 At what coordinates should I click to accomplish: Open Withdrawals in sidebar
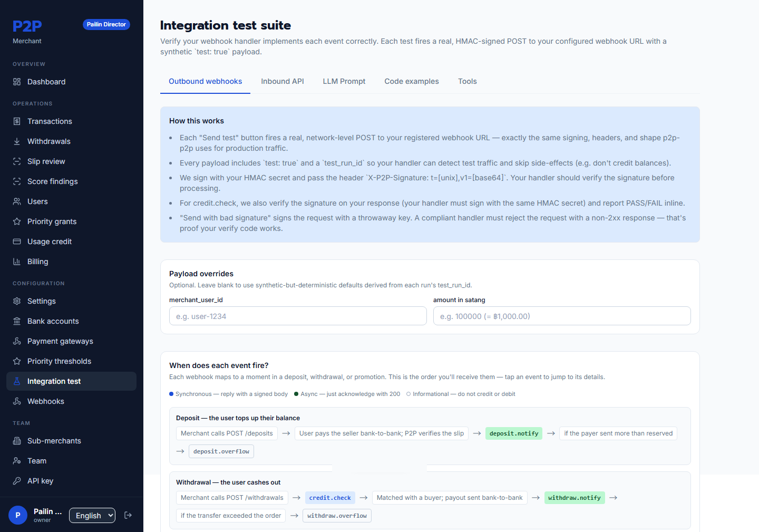(71, 141)
